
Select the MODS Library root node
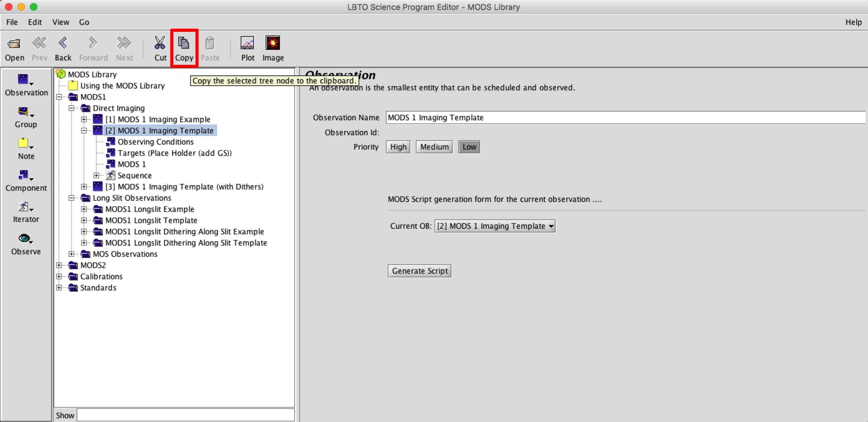tap(92, 75)
